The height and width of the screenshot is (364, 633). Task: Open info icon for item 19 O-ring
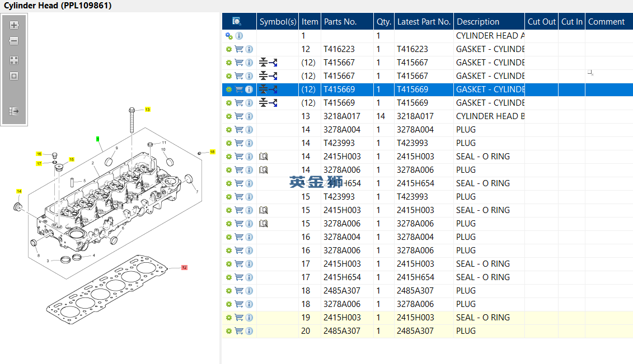click(249, 318)
